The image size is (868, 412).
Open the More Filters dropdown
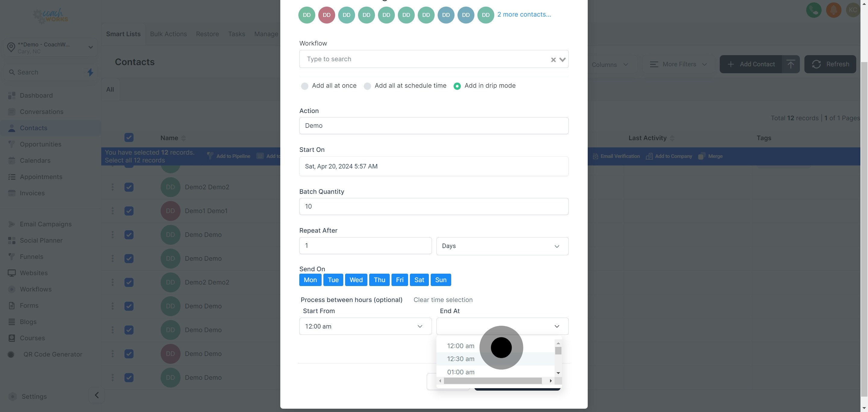coord(678,64)
